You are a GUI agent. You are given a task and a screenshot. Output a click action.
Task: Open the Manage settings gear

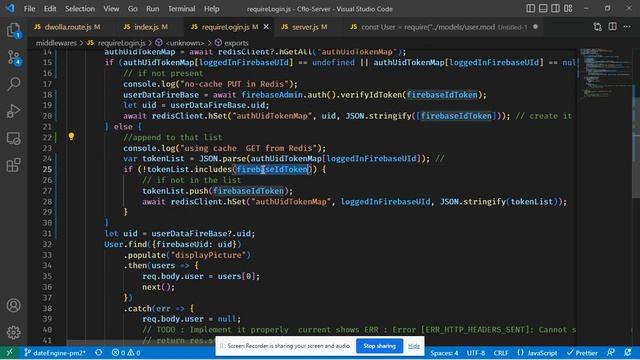coord(13,332)
